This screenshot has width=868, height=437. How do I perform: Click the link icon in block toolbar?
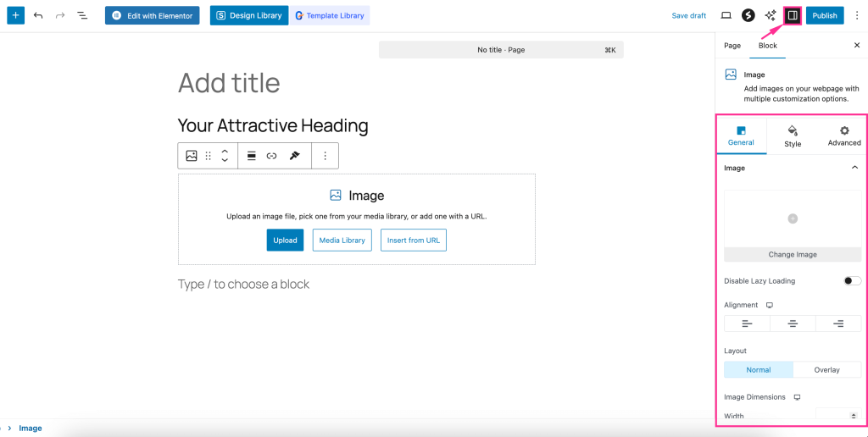(271, 156)
